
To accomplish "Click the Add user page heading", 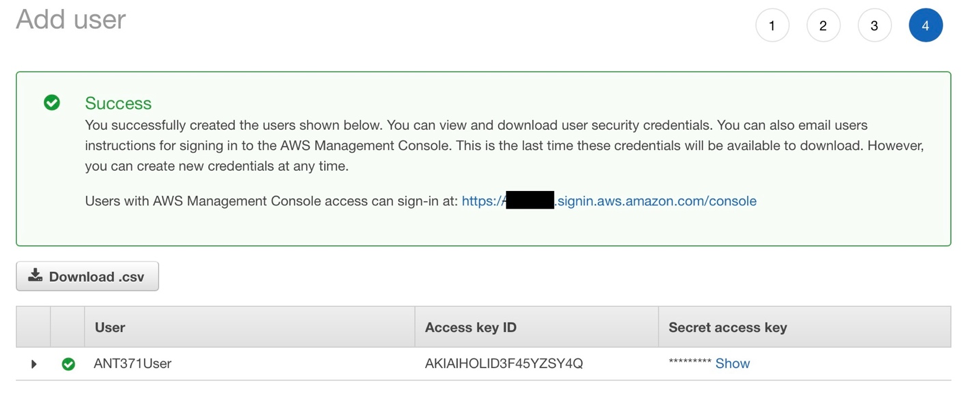I will pyautogui.click(x=71, y=19).
